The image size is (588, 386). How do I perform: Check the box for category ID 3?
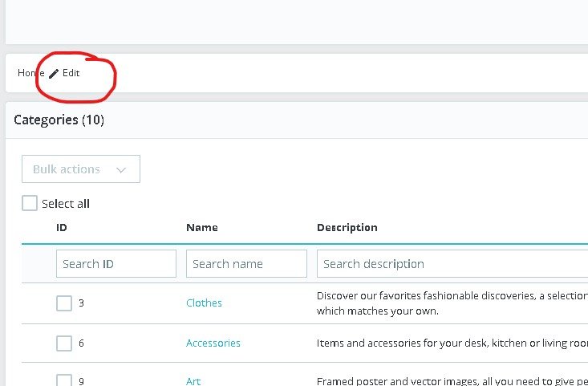click(64, 303)
